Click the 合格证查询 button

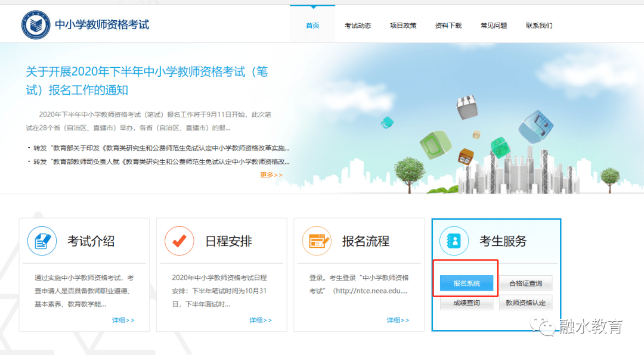[525, 284]
